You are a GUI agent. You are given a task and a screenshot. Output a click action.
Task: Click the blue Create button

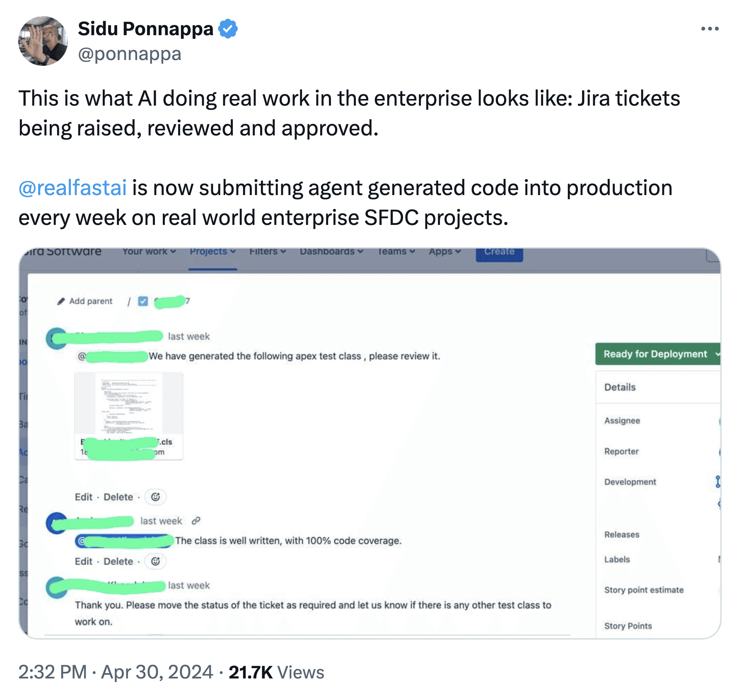point(499,253)
